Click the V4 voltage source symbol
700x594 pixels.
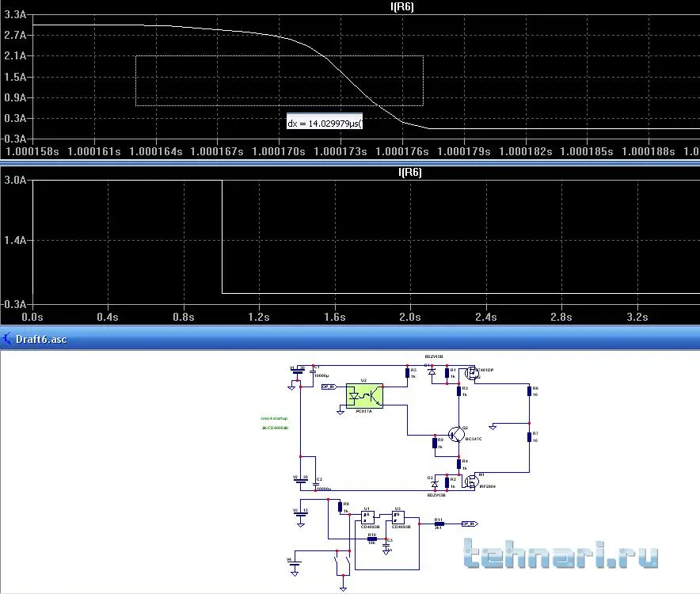tap(295, 564)
